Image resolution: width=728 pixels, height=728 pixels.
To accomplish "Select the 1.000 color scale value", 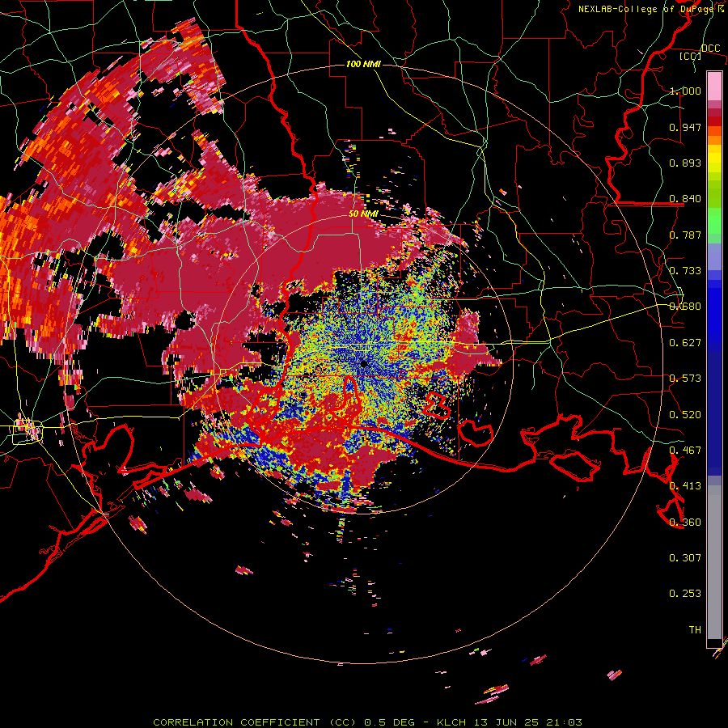I will (x=685, y=91).
